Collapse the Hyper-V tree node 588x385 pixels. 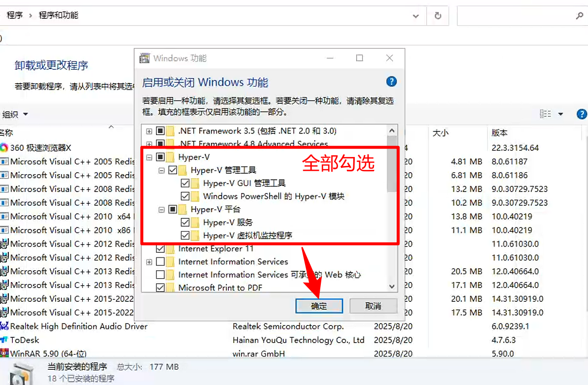tap(149, 157)
